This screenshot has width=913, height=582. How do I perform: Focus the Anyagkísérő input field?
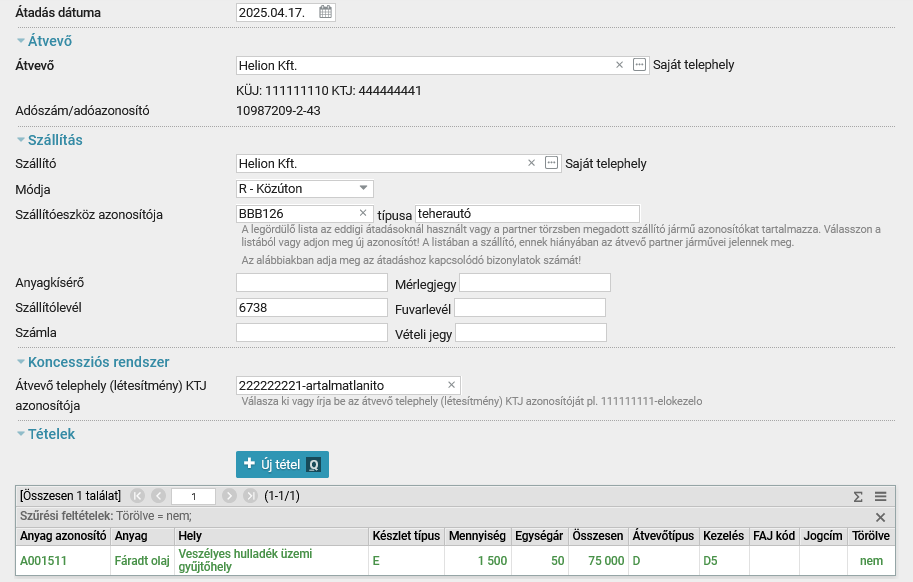[x=312, y=282]
